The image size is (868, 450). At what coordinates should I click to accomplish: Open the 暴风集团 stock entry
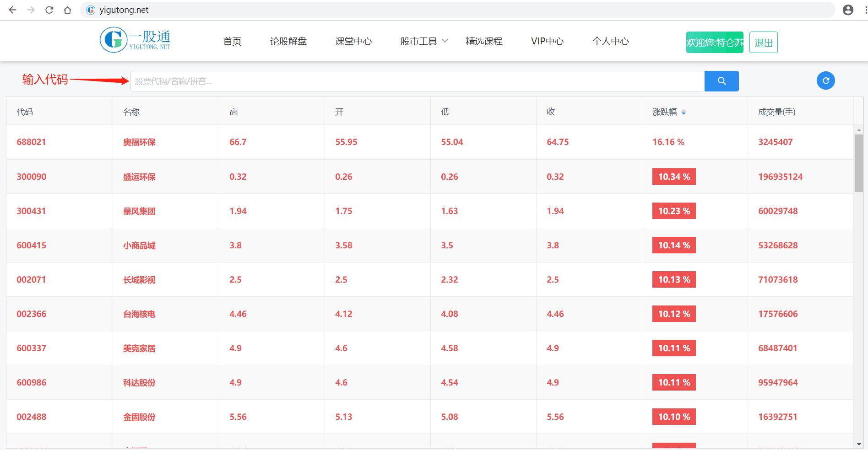point(138,211)
